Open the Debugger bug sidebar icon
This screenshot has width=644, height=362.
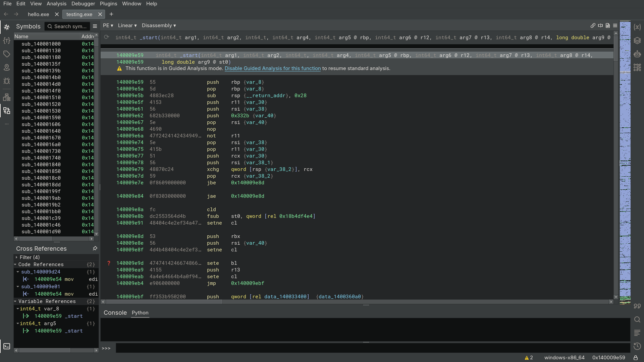[x=7, y=81]
